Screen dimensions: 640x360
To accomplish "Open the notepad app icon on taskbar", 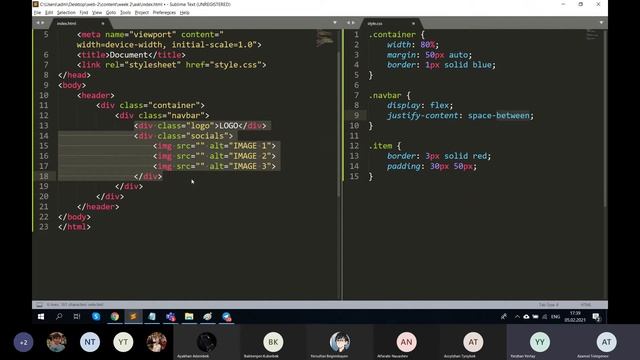I will pyautogui.click(x=152, y=317).
